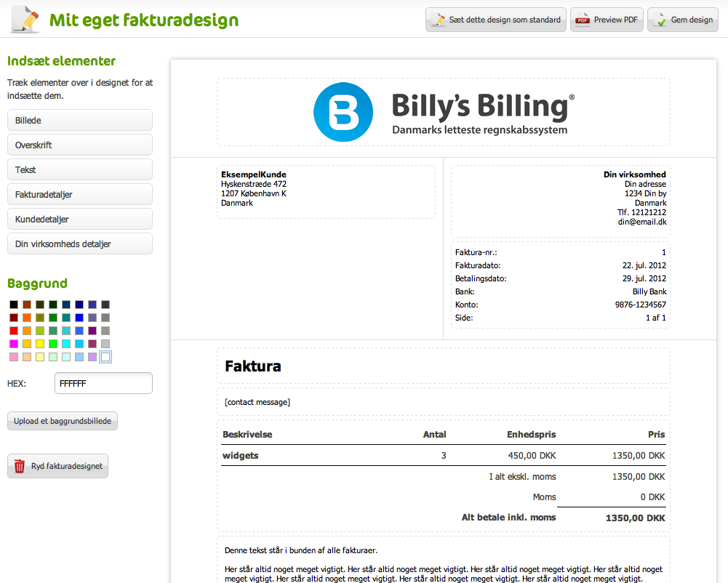Pick the purple background swatch
Image resolution: width=728 pixels, height=583 pixels.
[x=92, y=331]
